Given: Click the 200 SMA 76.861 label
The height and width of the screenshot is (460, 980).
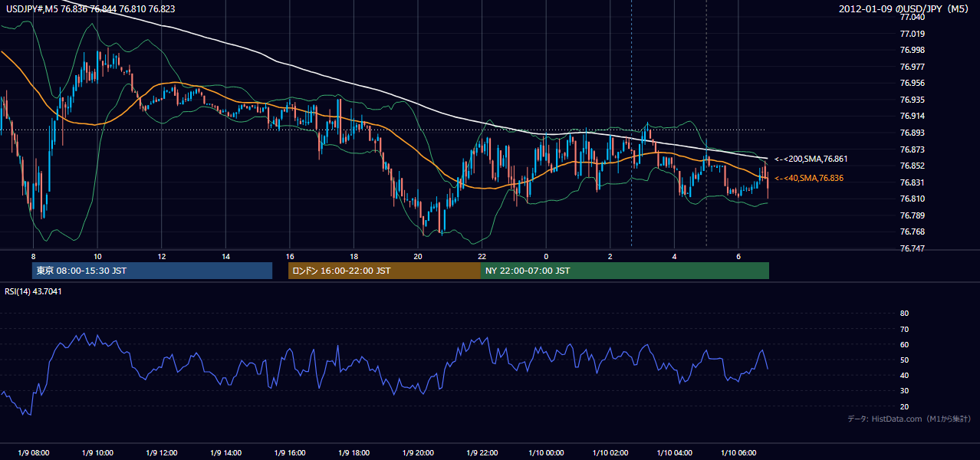Looking at the screenshot, I should tap(811, 159).
